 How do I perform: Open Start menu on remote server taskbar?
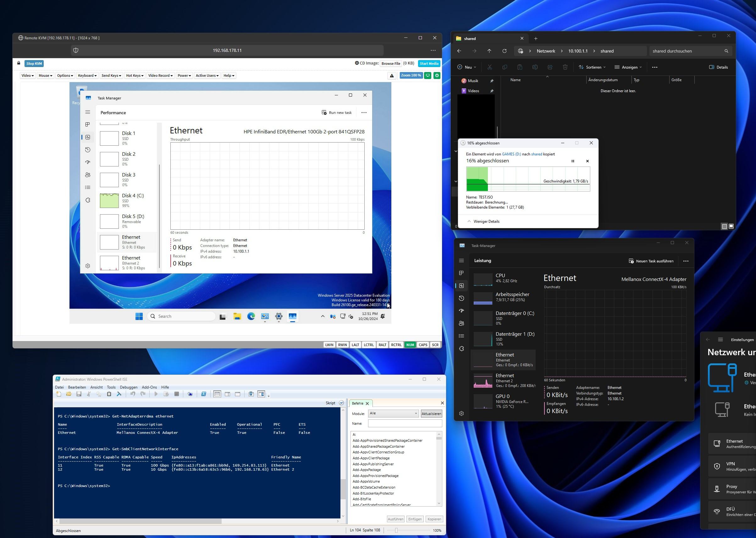139,317
